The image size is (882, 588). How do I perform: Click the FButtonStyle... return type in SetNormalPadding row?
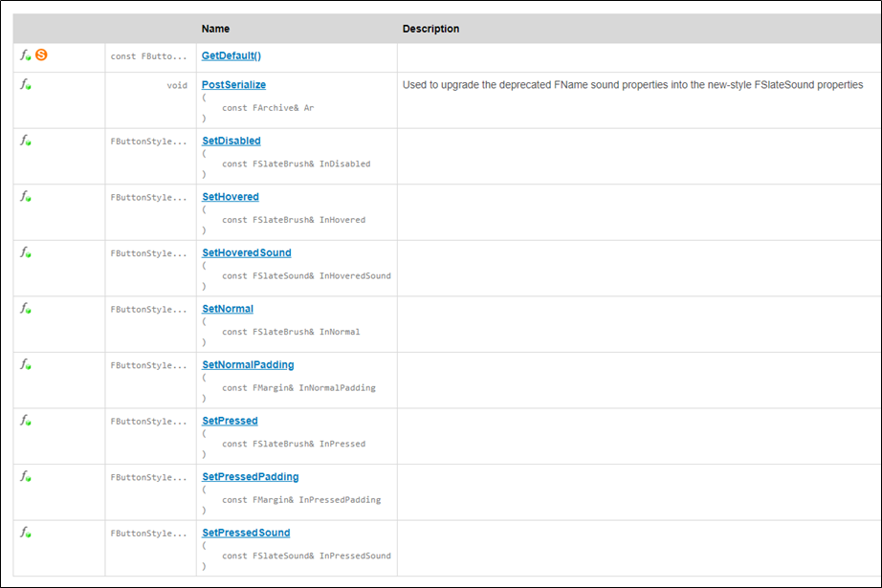click(x=148, y=365)
